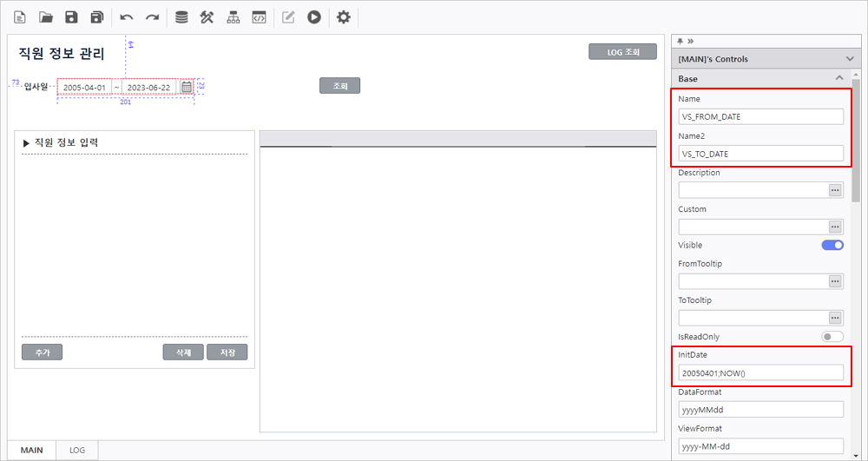Click the Name2 field VS_TO_DATE
The height and width of the screenshot is (461, 868).
click(761, 154)
